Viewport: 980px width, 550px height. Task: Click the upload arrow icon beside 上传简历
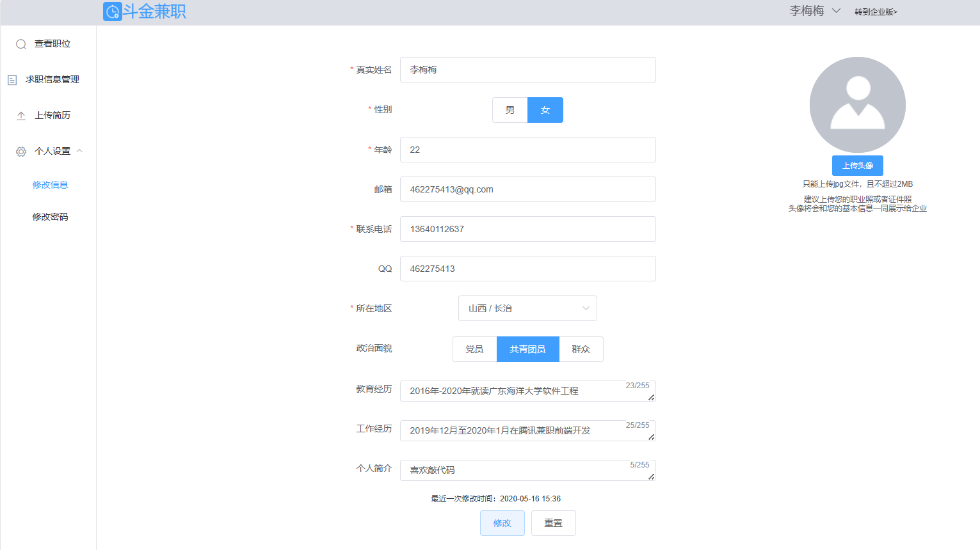(x=21, y=116)
